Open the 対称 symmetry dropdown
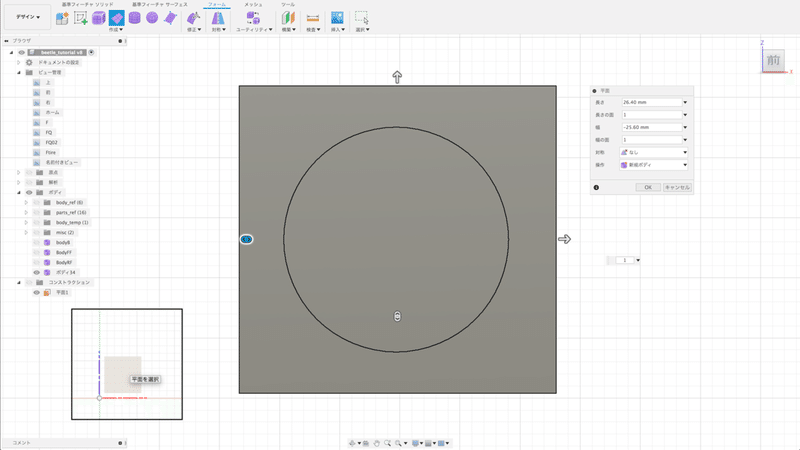Viewport: 800px width, 450px height. (x=654, y=152)
